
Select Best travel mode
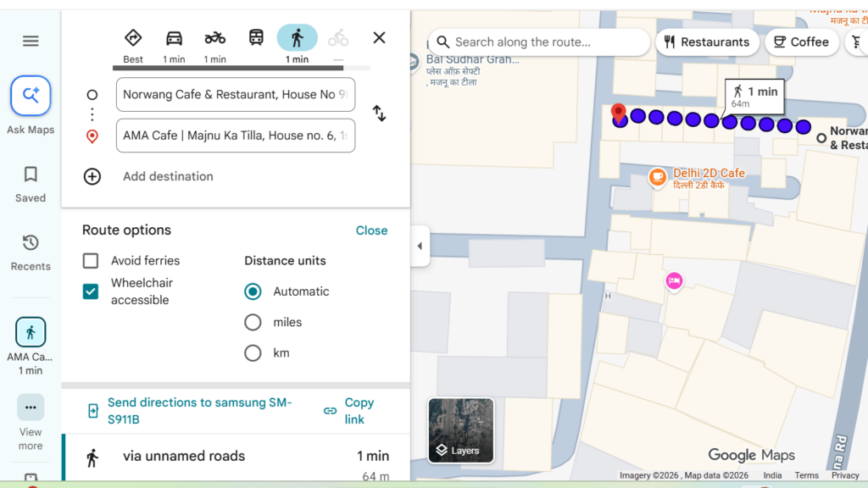pyautogui.click(x=133, y=47)
